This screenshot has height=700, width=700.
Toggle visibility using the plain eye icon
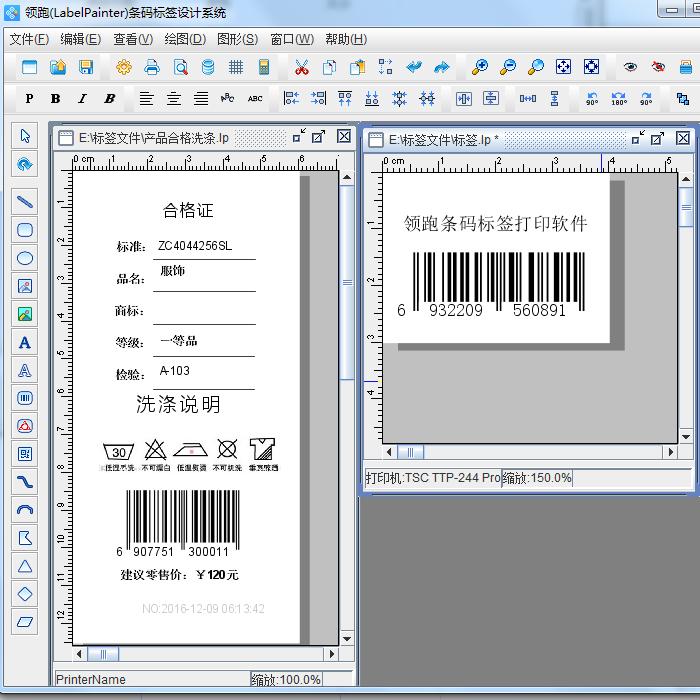point(630,67)
